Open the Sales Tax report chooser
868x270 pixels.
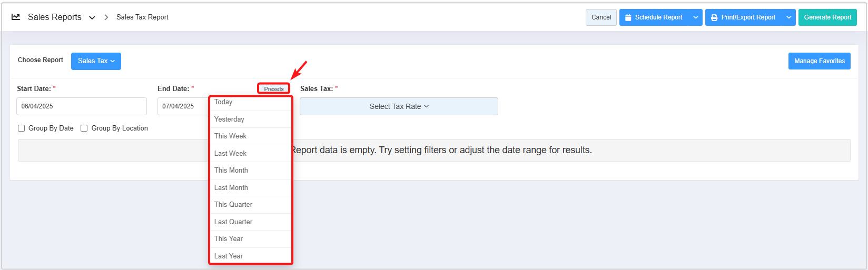pos(96,61)
